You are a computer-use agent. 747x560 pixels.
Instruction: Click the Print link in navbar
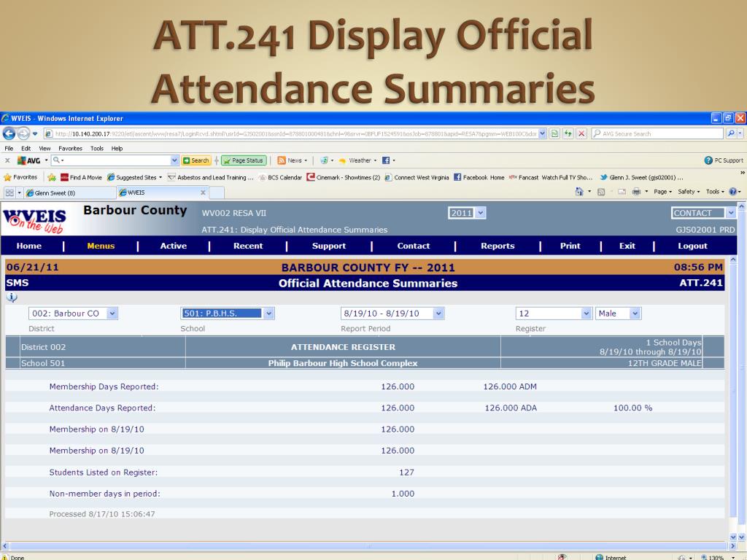click(570, 246)
